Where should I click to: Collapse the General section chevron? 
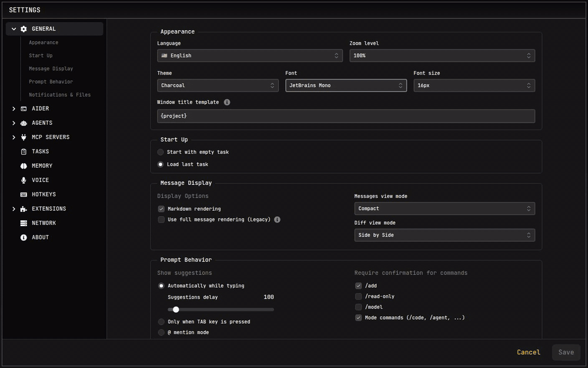(x=14, y=29)
